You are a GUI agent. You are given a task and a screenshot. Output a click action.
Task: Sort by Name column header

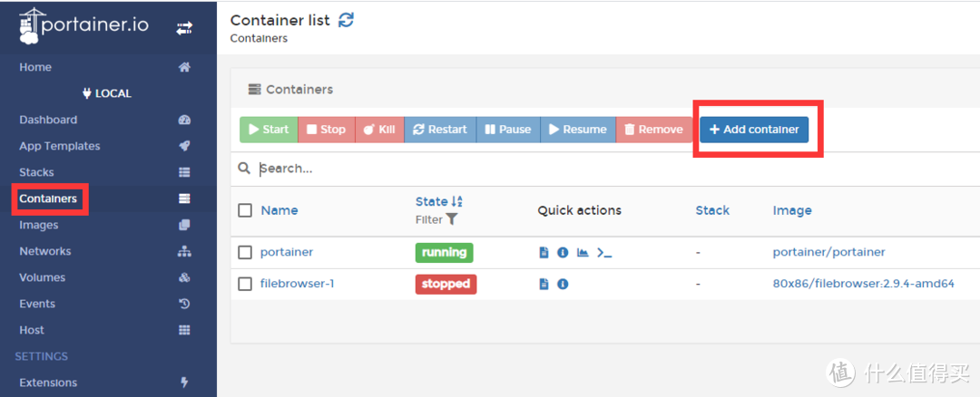click(x=279, y=210)
